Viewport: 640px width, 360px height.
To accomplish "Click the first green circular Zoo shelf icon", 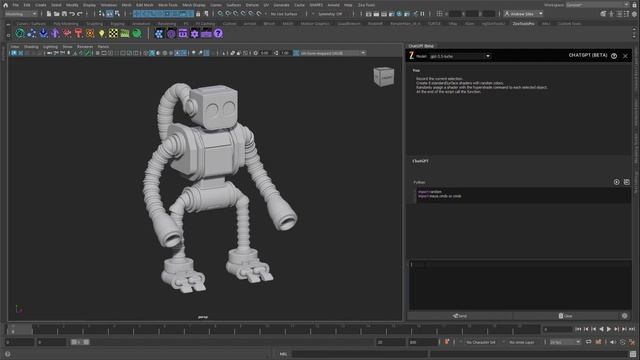I will click(x=20, y=33).
